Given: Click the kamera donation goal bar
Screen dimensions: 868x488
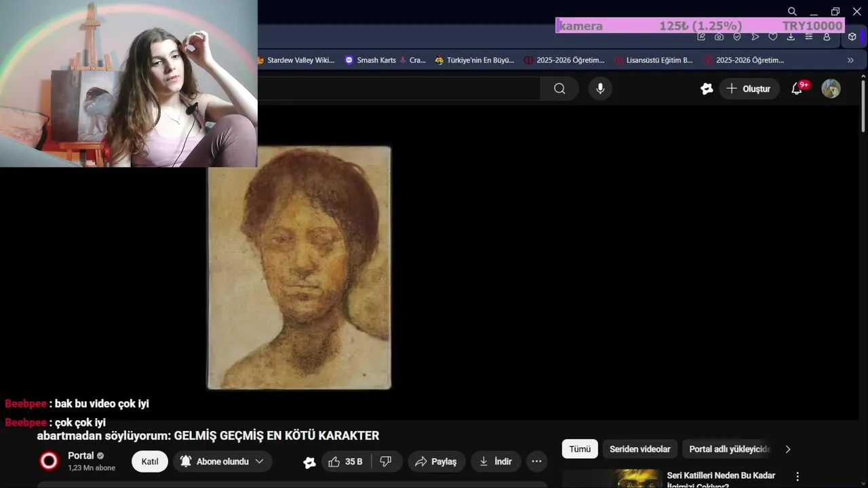Looking at the screenshot, I should [x=700, y=26].
